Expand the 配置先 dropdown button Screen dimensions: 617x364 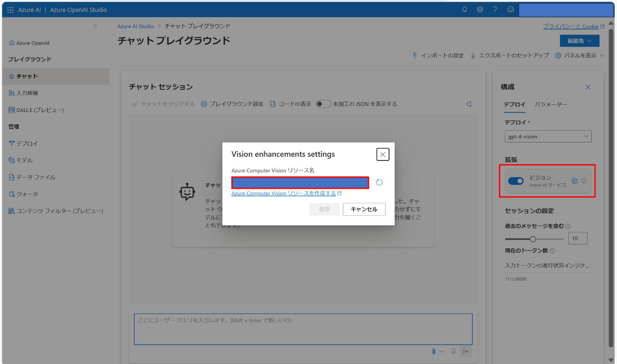tap(580, 40)
